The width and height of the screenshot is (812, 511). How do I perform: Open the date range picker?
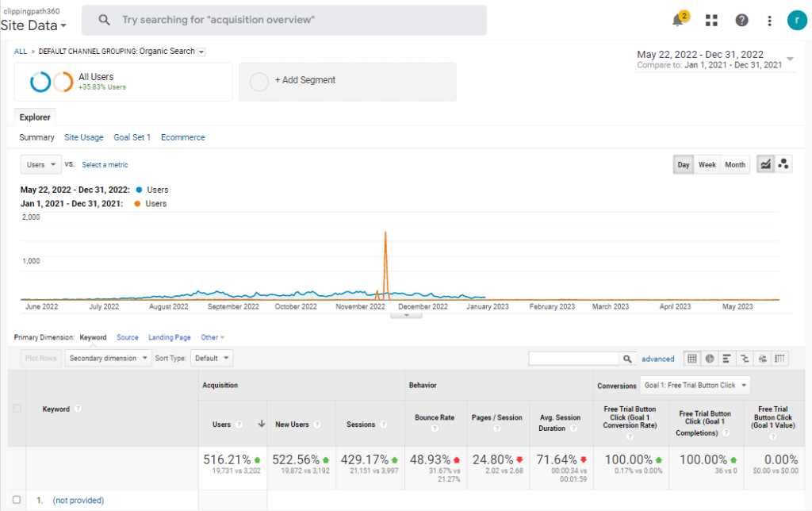(714, 60)
